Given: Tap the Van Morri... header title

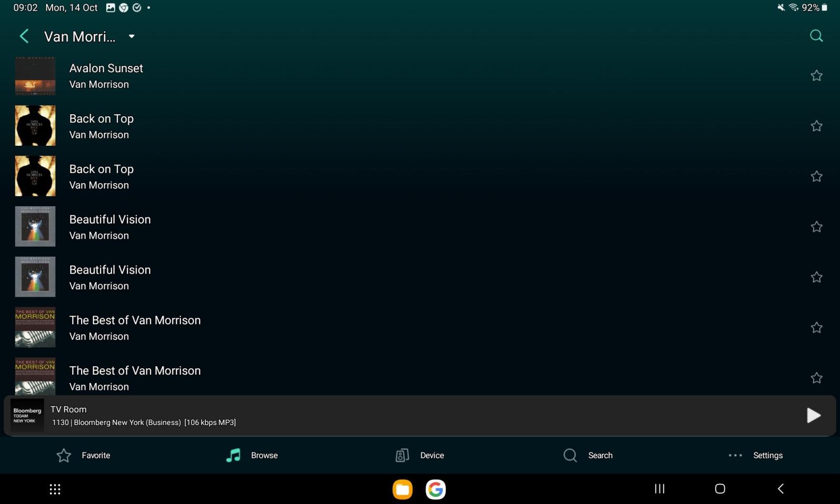Looking at the screenshot, I should coord(79,36).
